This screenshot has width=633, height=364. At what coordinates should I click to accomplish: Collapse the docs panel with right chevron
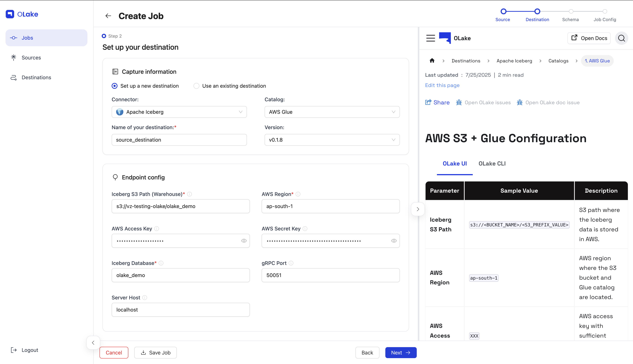(418, 209)
